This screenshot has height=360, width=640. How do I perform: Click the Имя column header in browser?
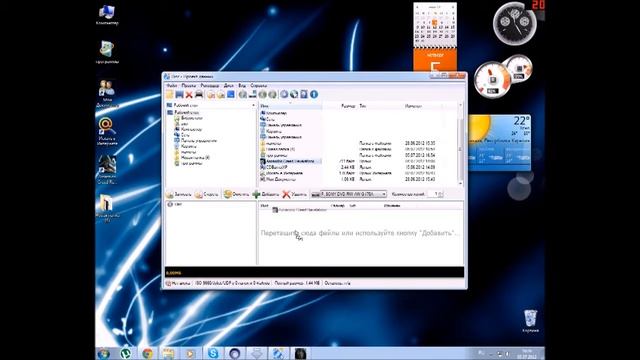(x=290, y=106)
